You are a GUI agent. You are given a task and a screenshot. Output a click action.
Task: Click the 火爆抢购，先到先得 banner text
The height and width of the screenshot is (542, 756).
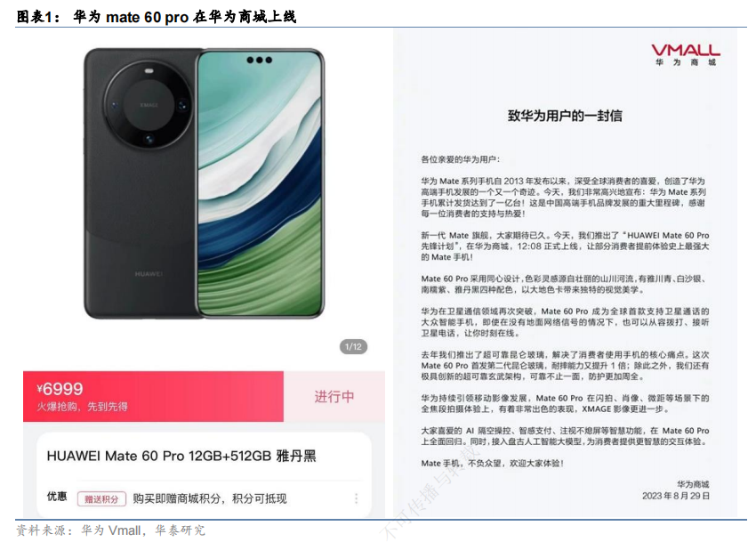(83, 407)
